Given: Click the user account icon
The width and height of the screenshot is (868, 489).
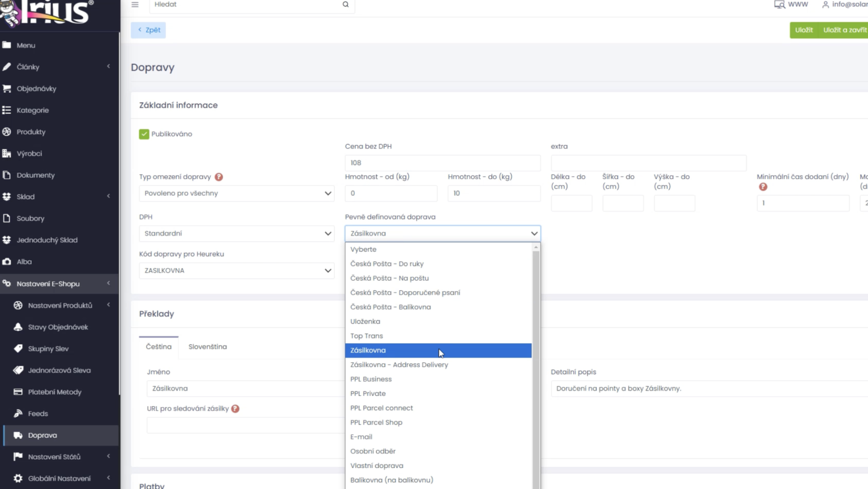Looking at the screenshot, I should [x=825, y=5].
